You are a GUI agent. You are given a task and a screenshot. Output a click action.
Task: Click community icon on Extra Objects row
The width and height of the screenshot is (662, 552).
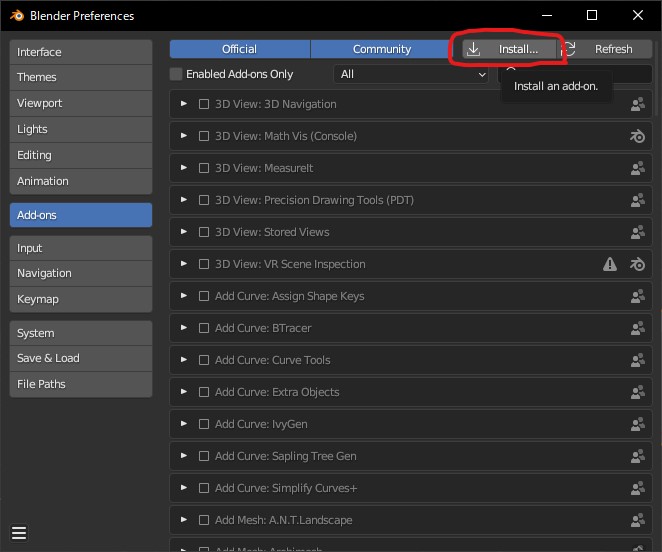[x=638, y=392]
